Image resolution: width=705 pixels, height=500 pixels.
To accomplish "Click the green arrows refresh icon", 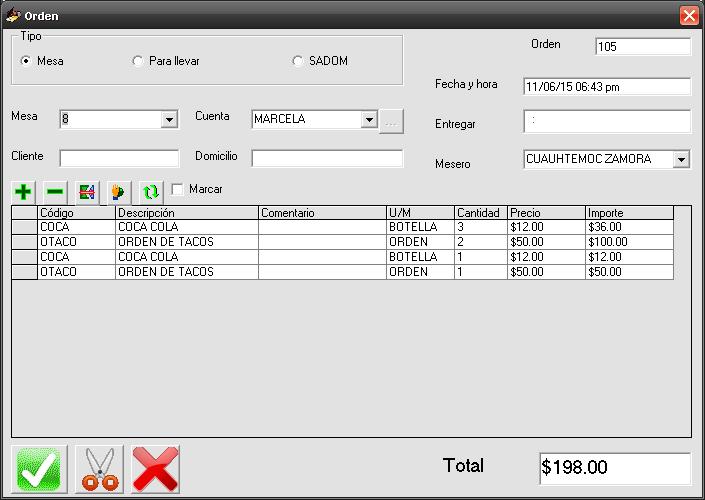I will (150, 191).
